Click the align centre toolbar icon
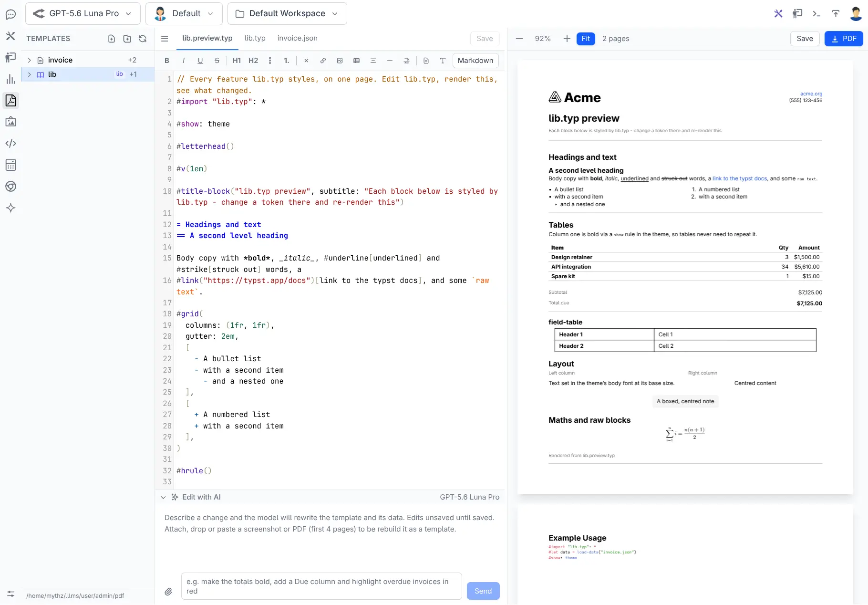Screen dimensions: 868x605 pos(373,61)
